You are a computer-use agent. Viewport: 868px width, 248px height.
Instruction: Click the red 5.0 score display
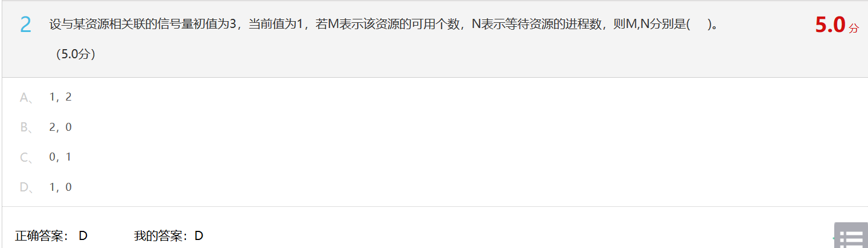[x=830, y=25]
